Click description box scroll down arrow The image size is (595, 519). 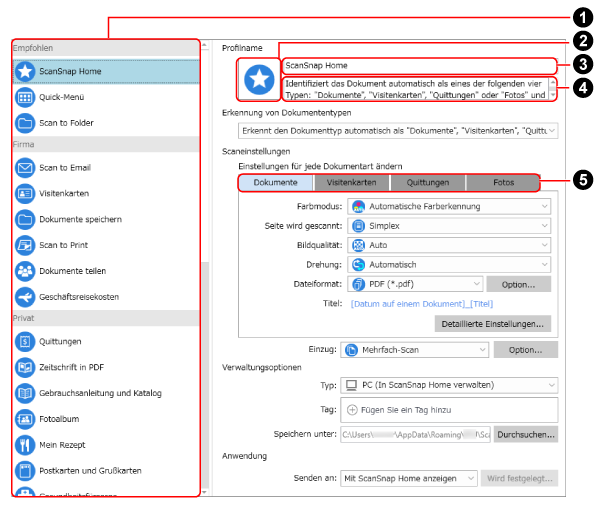[x=553, y=95]
